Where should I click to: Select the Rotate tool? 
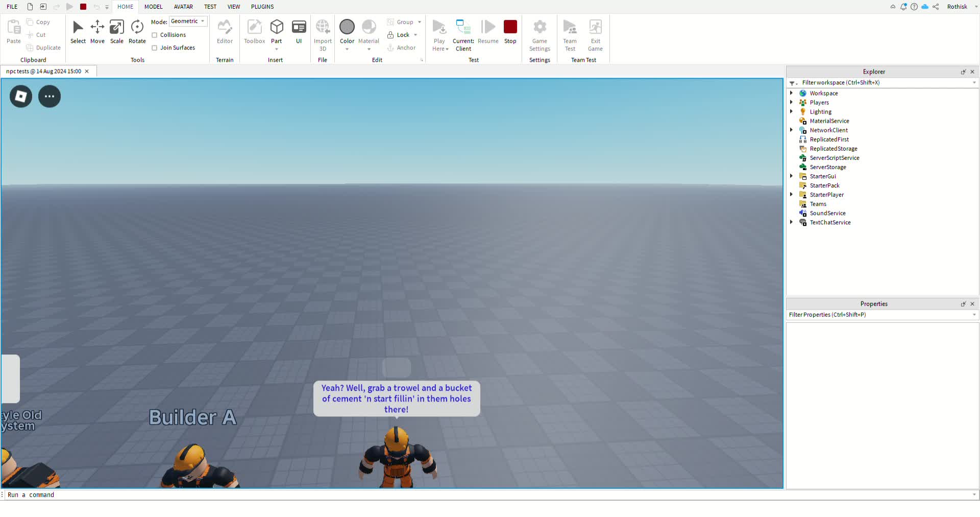[x=137, y=31]
